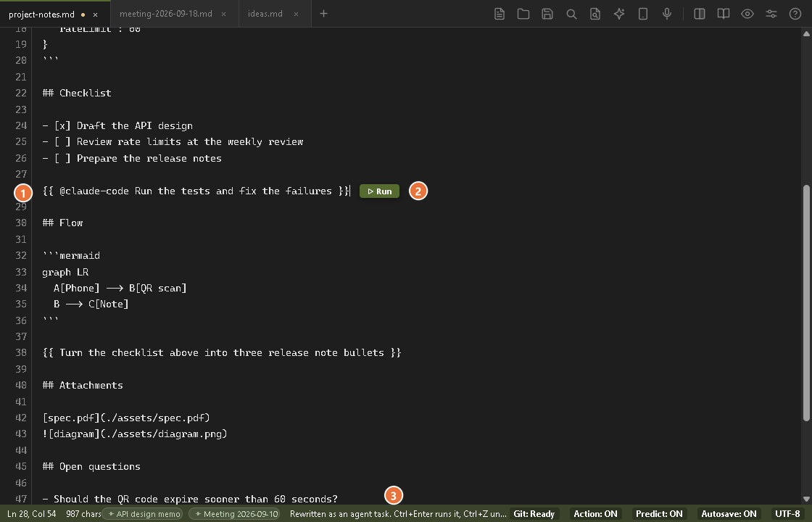Screen dimensions: 812x522
Task: Open the API design memo chip
Action: click(143, 514)
